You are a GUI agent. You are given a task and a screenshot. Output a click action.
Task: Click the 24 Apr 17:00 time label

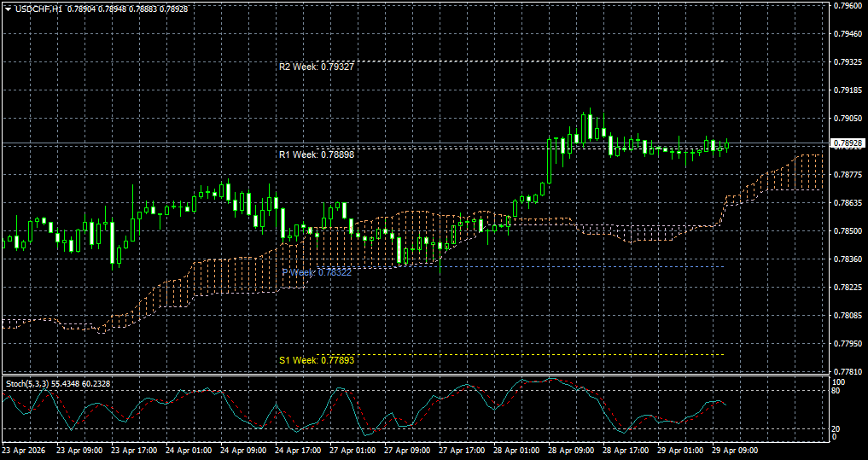299,451
